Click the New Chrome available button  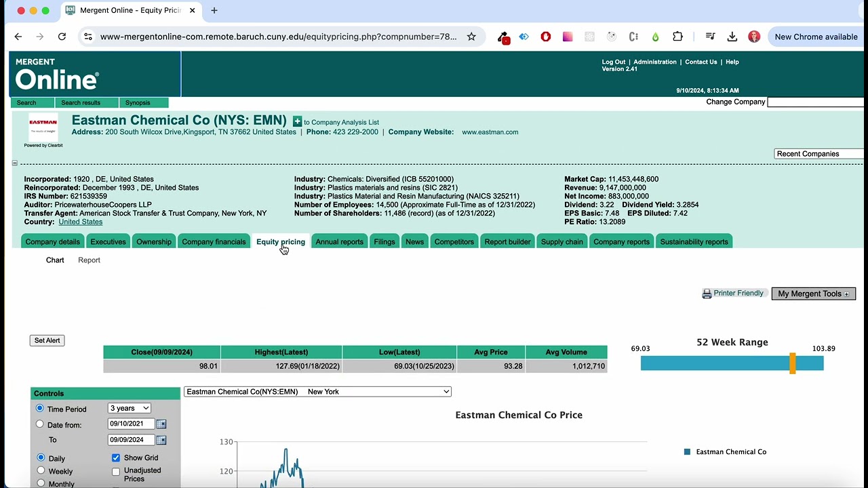point(816,37)
